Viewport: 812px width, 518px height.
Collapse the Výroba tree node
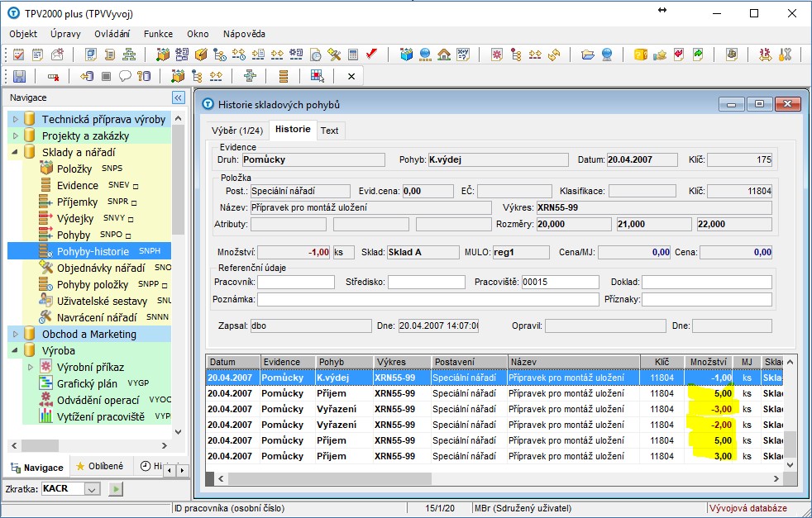coord(15,351)
